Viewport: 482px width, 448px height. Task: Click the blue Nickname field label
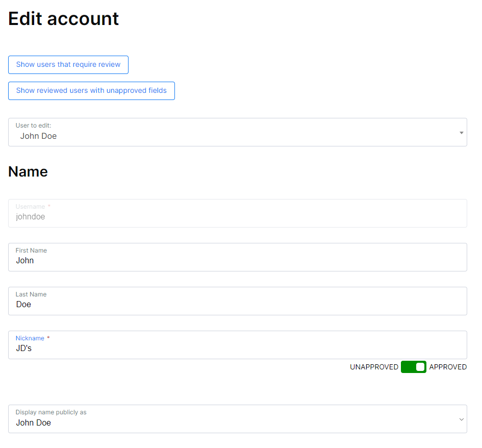pyautogui.click(x=30, y=338)
